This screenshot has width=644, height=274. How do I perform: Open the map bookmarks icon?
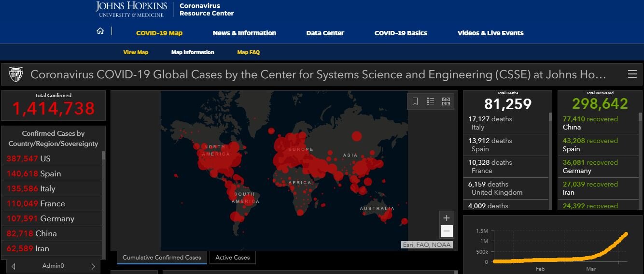point(415,101)
